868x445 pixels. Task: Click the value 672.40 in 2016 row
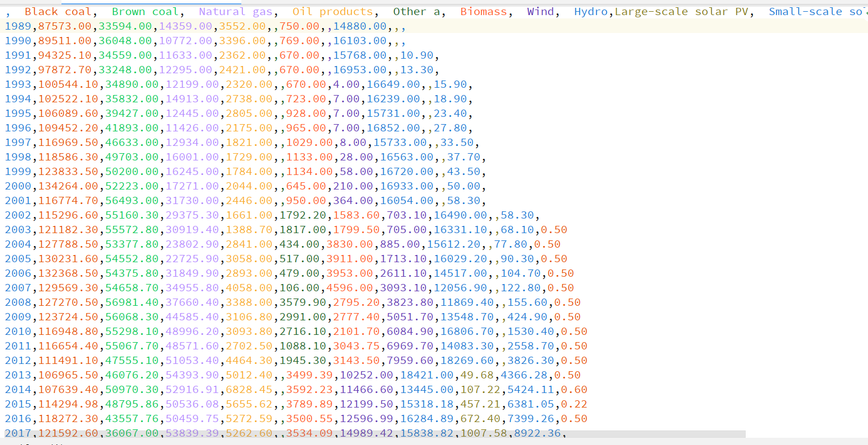point(480,419)
